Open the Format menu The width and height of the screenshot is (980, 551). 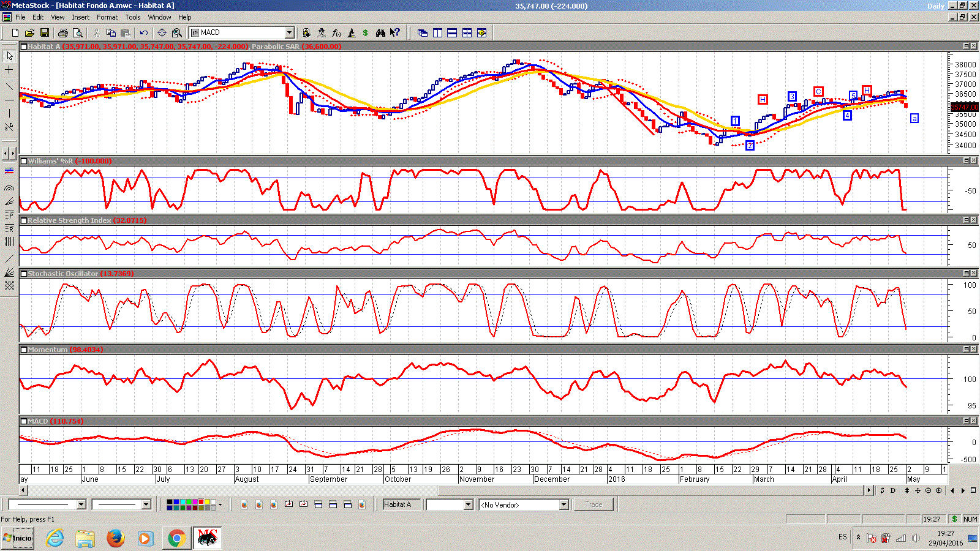tap(107, 17)
